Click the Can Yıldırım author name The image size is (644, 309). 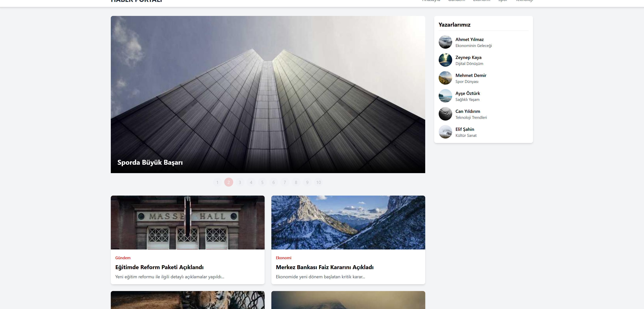[x=468, y=112]
